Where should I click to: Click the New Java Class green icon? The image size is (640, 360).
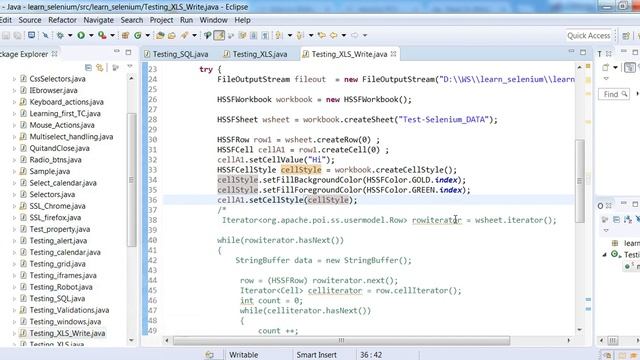138,36
